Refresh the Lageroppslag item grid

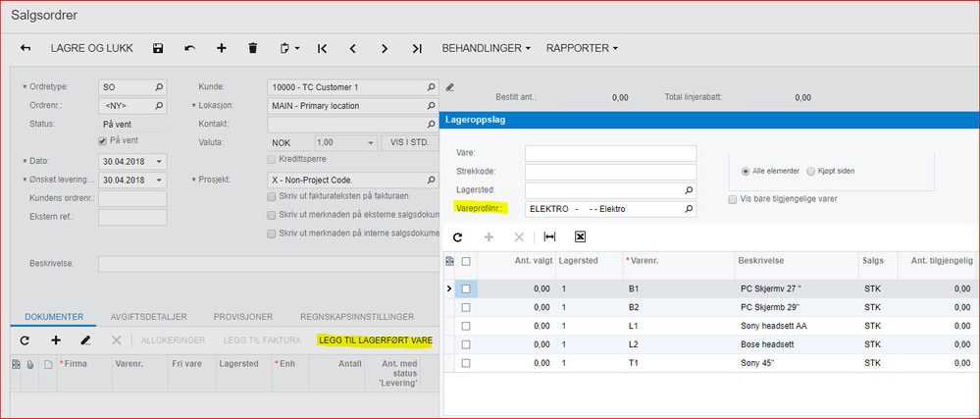[x=458, y=236]
